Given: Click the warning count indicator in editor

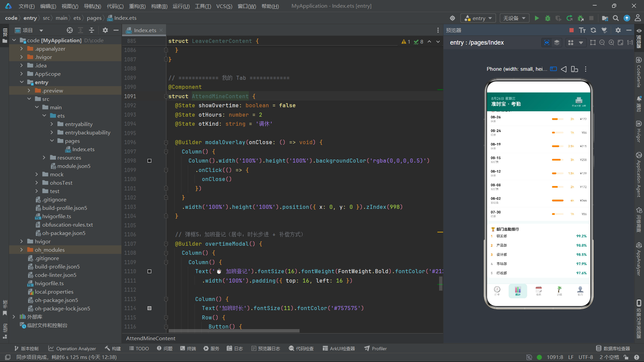Looking at the screenshot, I should 406,42.
